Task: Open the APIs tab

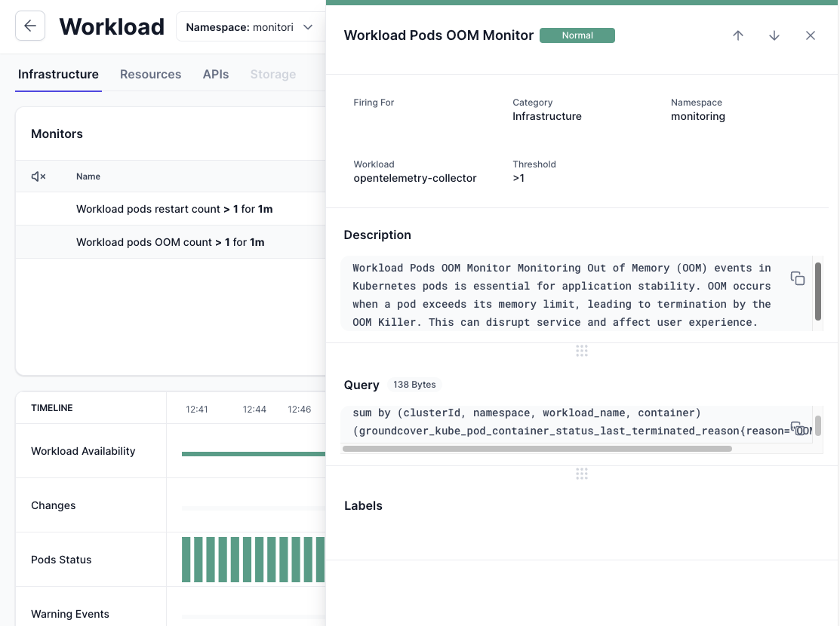Action: pyautogui.click(x=215, y=75)
